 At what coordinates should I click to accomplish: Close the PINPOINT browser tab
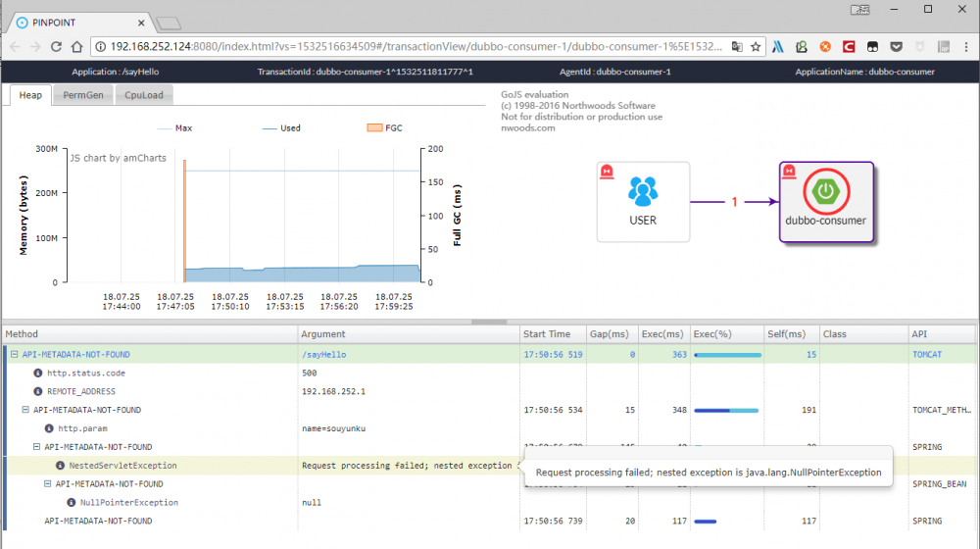click(141, 23)
